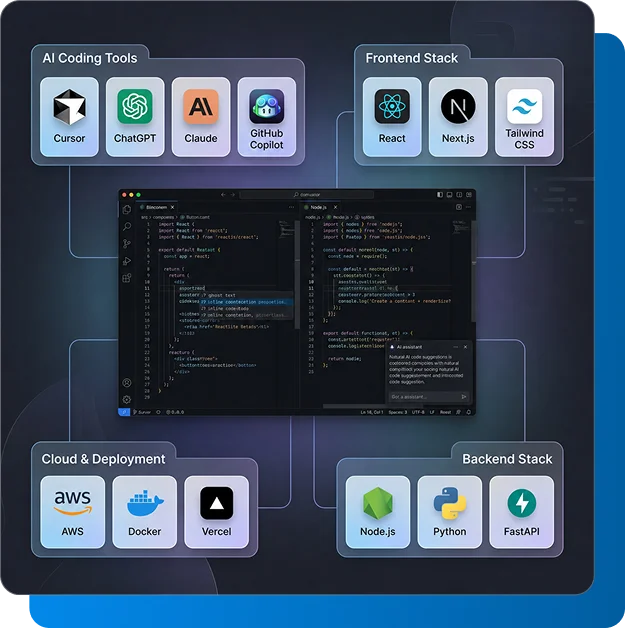Open Source Control in the activity bar
This screenshot has height=628, width=625.
(x=127, y=244)
